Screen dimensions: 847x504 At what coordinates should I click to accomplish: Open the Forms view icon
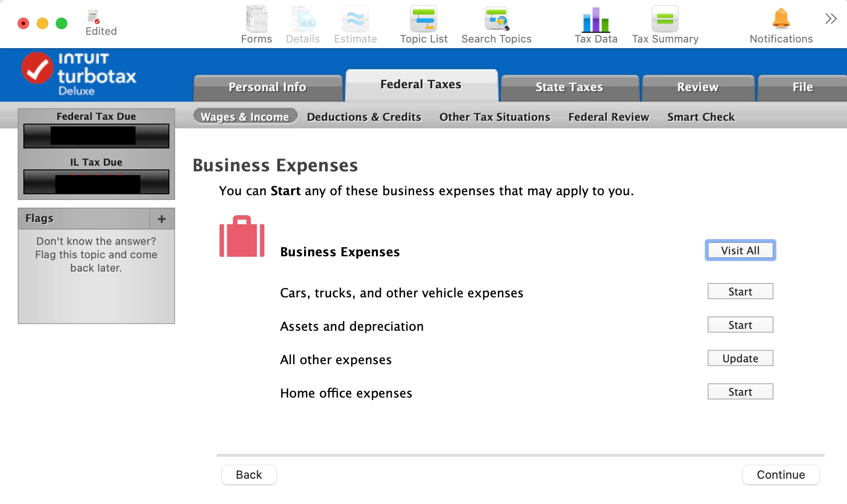click(x=257, y=19)
